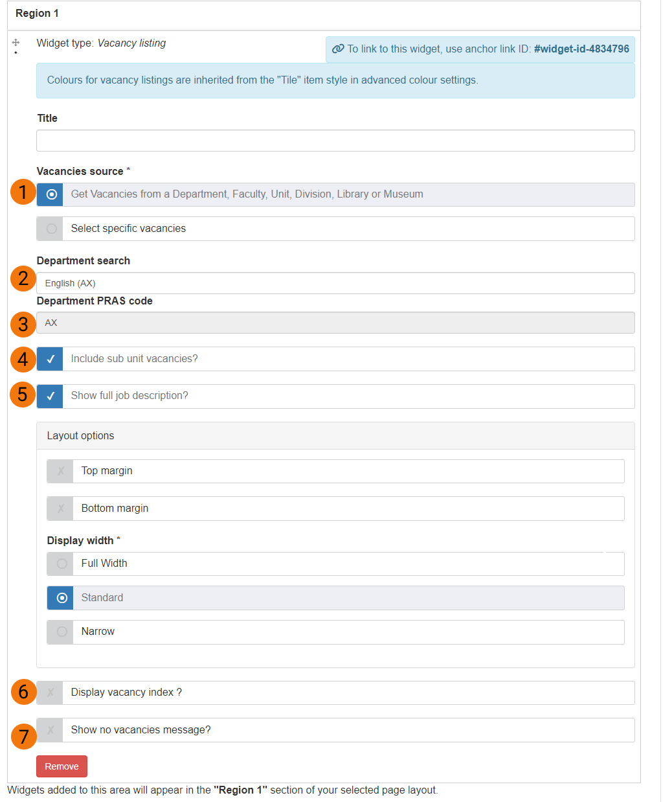Enable the Bottom margin layout option
672x802 pixels.
60,509
